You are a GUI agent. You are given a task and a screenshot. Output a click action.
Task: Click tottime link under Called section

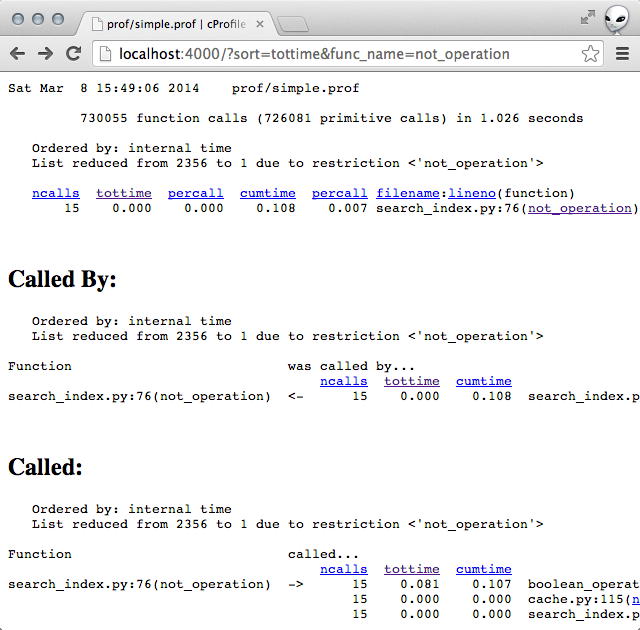[x=412, y=569]
